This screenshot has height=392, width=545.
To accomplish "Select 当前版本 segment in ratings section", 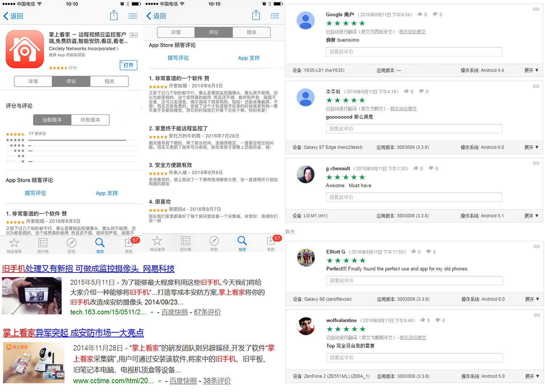I will [52, 120].
